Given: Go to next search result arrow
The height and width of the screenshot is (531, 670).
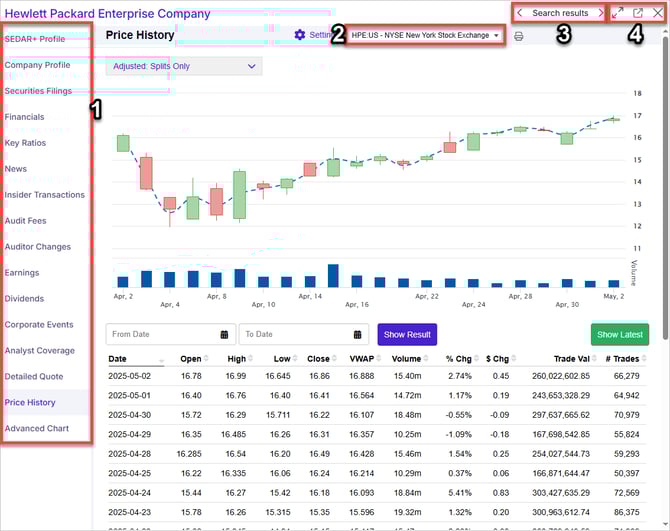Looking at the screenshot, I should pos(600,13).
